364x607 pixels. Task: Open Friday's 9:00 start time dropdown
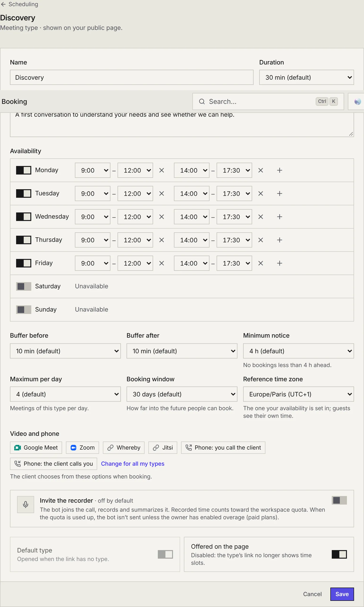click(x=92, y=263)
